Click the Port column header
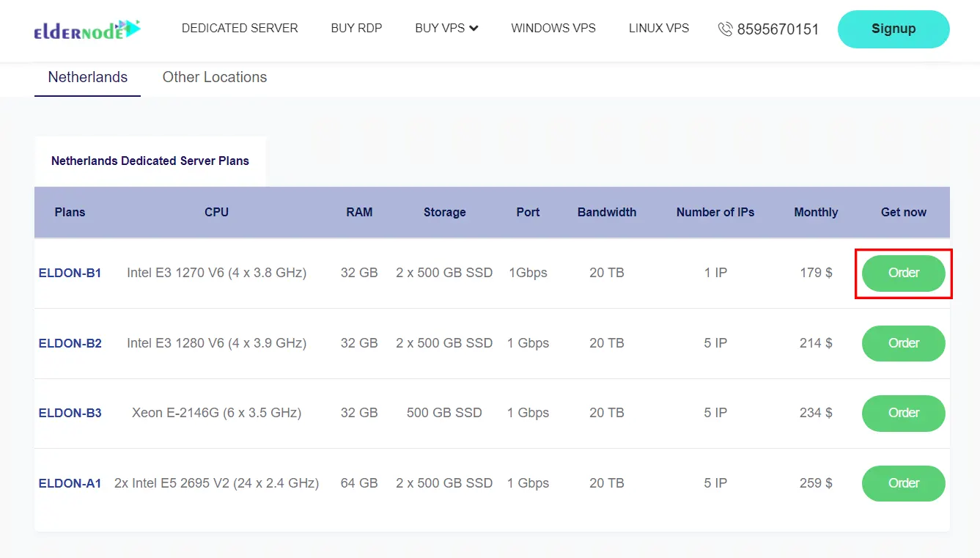980x558 pixels. pos(528,212)
